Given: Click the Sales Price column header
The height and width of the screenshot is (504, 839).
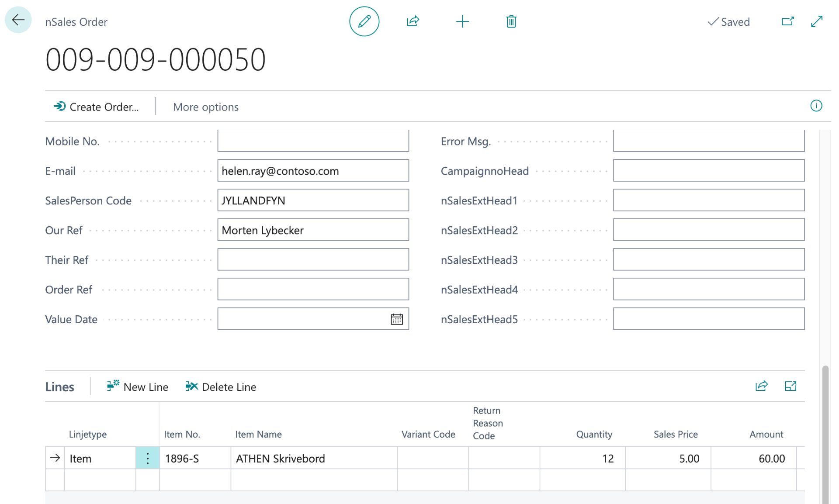Looking at the screenshot, I should coord(676,434).
